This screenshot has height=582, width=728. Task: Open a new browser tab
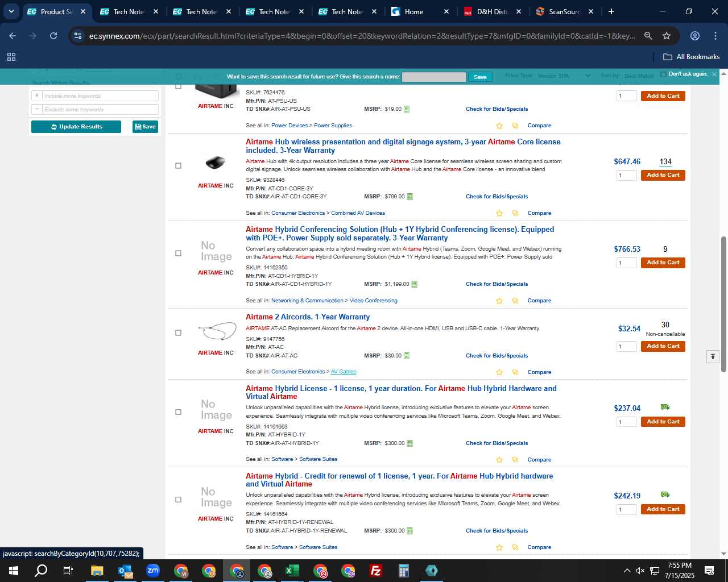tap(611, 11)
